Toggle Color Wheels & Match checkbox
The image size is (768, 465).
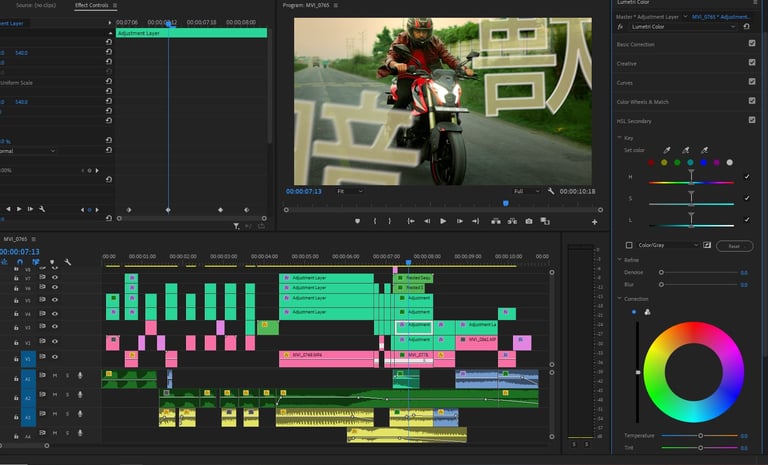[x=752, y=101]
